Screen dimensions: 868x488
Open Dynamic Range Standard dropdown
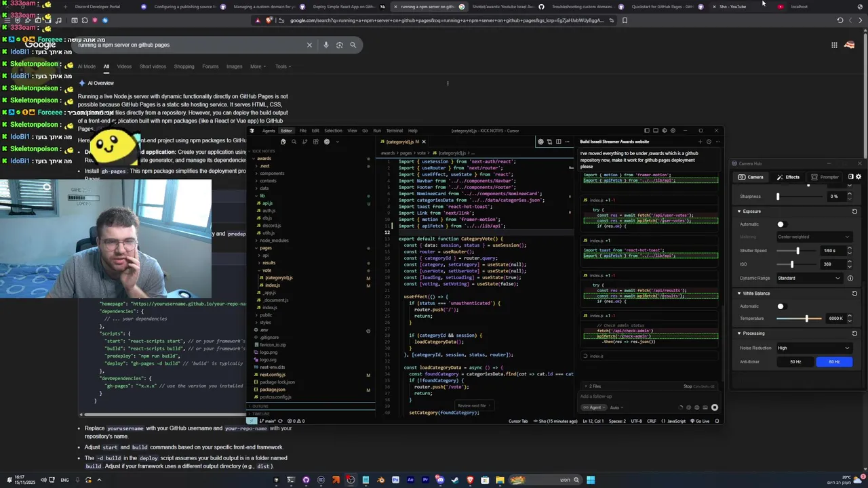pos(810,278)
